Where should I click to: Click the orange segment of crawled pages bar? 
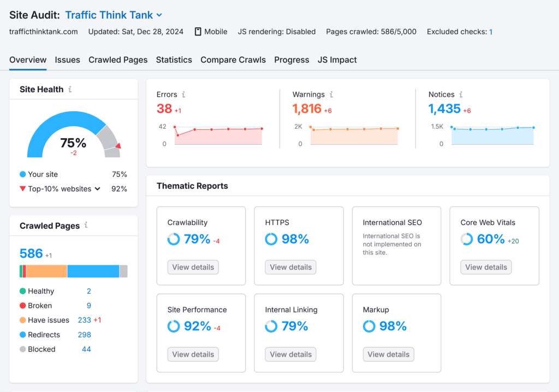(46, 271)
